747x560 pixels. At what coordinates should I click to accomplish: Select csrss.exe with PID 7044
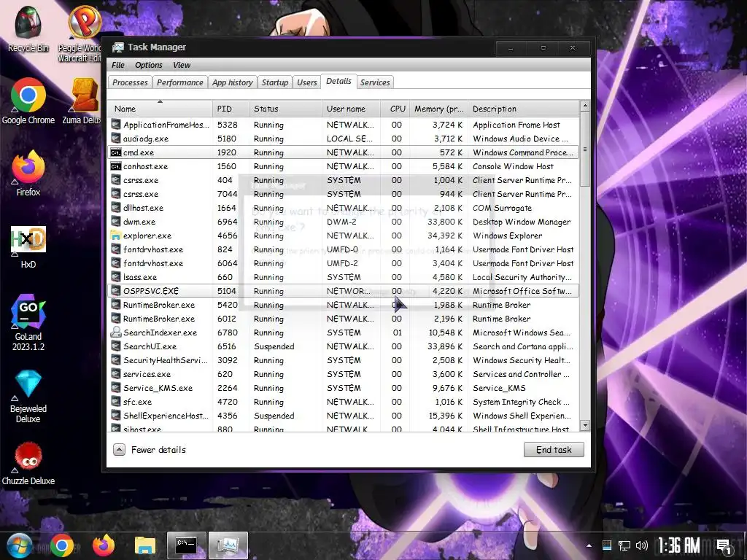click(x=344, y=194)
